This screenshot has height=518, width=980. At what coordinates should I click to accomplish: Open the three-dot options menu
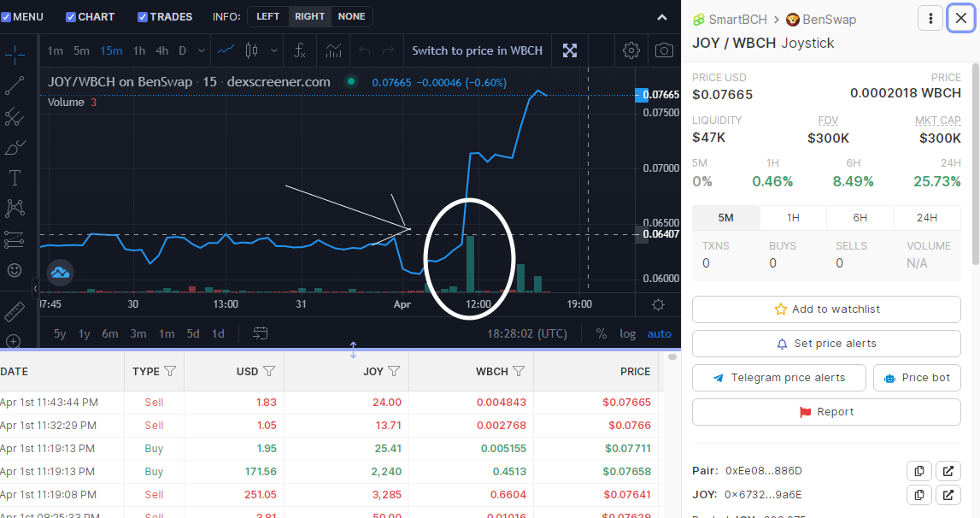tap(930, 18)
